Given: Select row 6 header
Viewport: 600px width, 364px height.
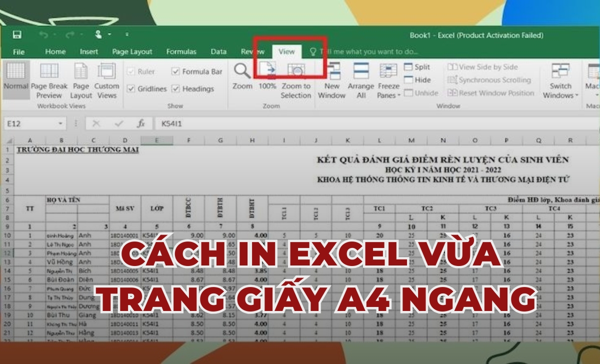Looking at the screenshot, I should (x=7, y=199).
